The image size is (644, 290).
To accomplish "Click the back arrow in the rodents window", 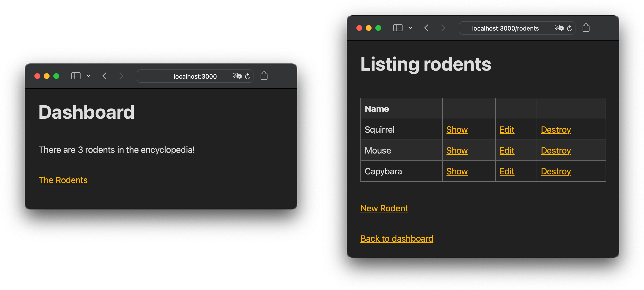I will coord(427,28).
